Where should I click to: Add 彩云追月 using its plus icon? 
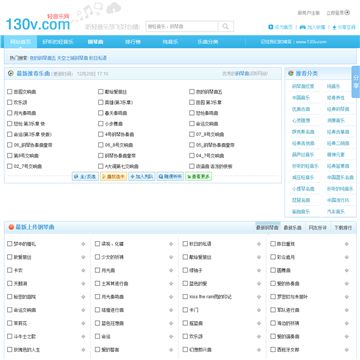pyautogui.click(x=347, y=257)
